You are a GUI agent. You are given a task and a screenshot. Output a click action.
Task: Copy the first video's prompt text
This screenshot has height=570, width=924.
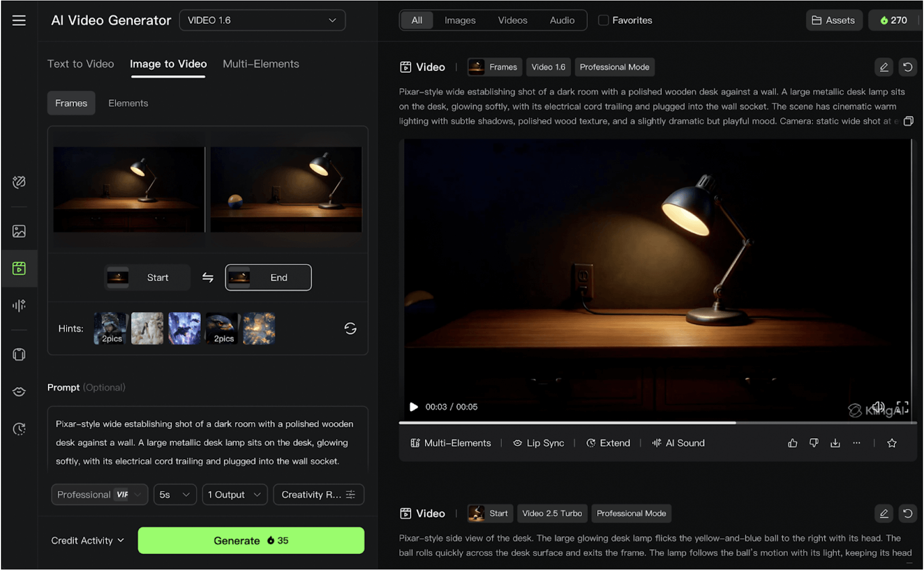908,121
